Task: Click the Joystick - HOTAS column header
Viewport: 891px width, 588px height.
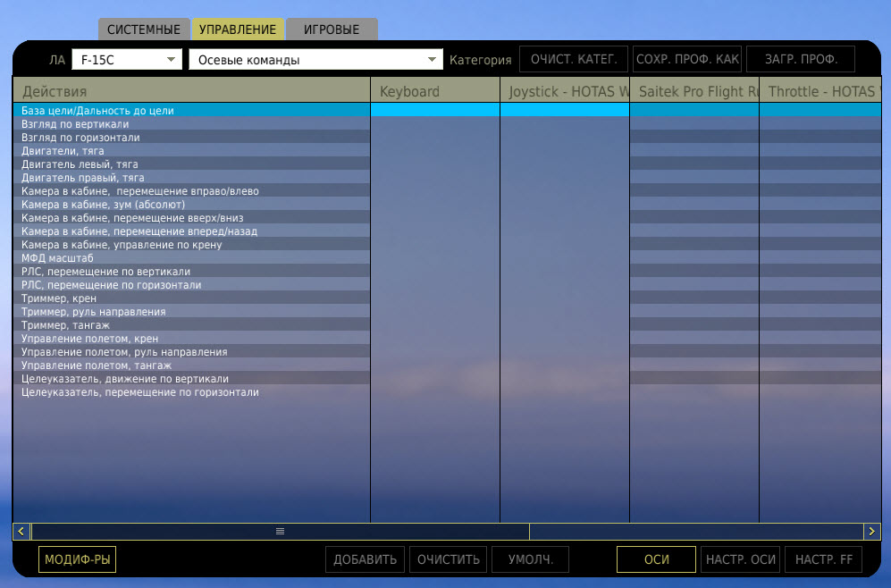Action: point(565,91)
